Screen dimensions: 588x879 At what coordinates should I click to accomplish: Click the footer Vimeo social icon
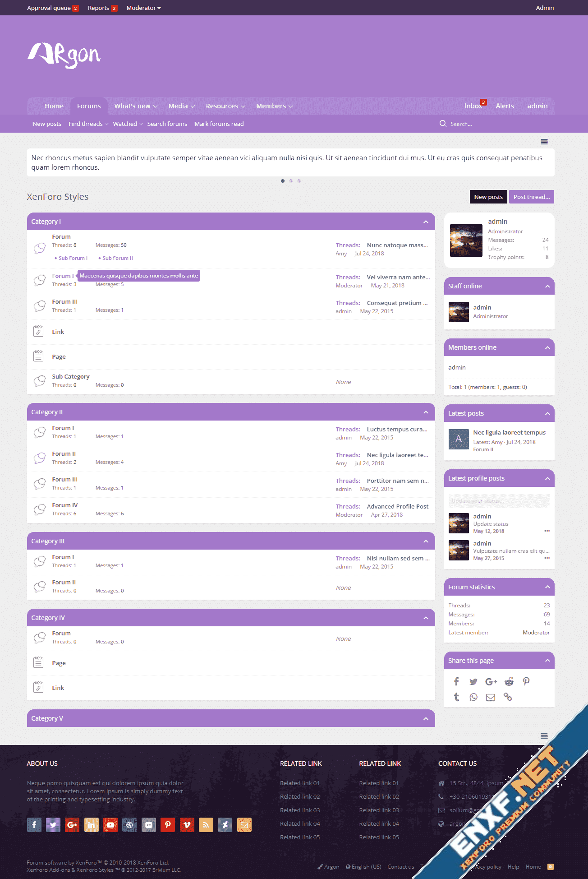[187, 825]
